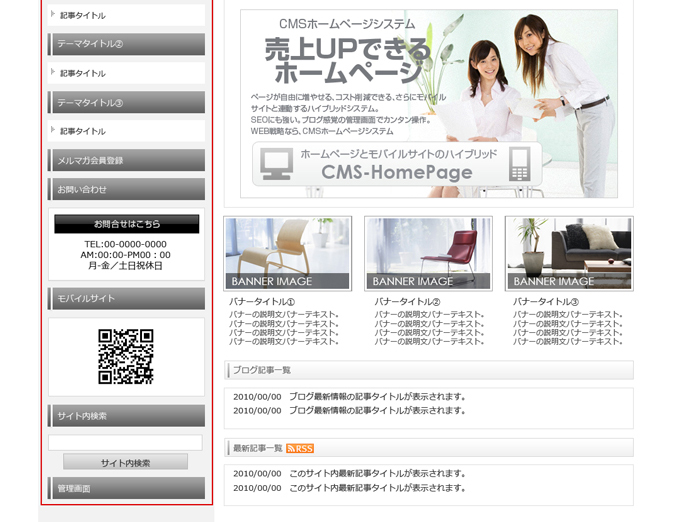Expand the arrow beside 記事タイトル under テーマタイトル③
This screenshot has height=522, width=680.
tap(53, 131)
